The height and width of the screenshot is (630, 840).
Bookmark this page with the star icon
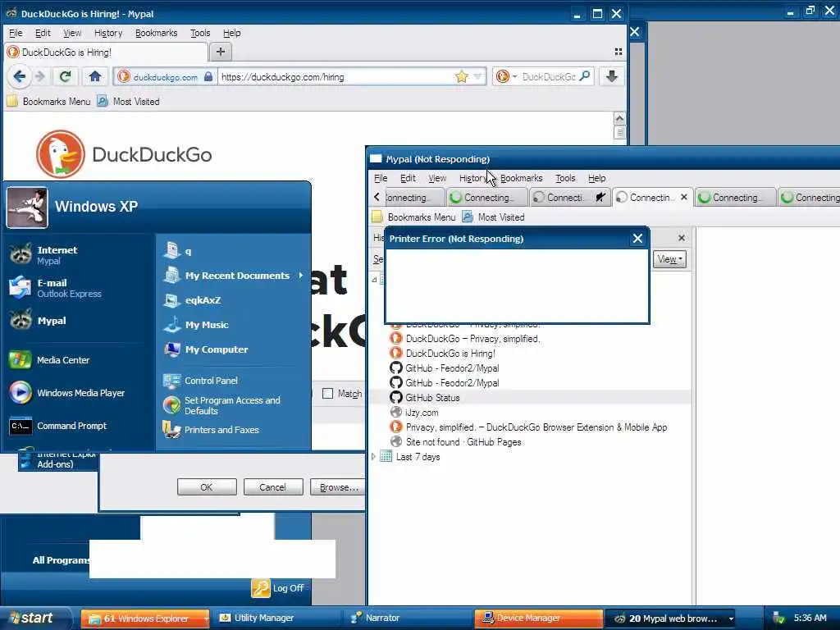click(461, 76)
